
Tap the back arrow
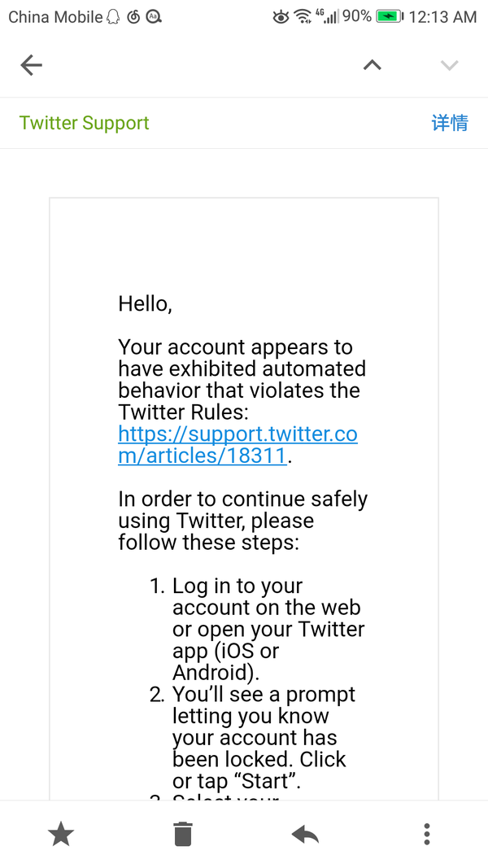point(31,65)
